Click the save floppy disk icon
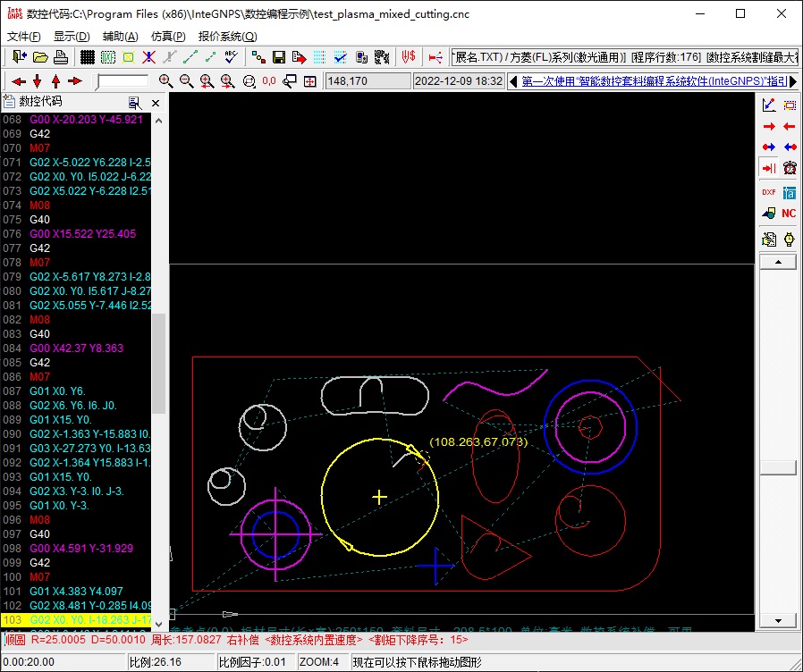This screenshot has width=803, height=672. click(x=279, y=57)
